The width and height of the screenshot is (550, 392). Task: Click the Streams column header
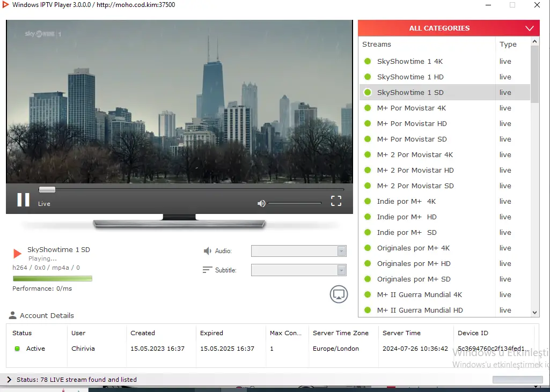pos(376,44)
